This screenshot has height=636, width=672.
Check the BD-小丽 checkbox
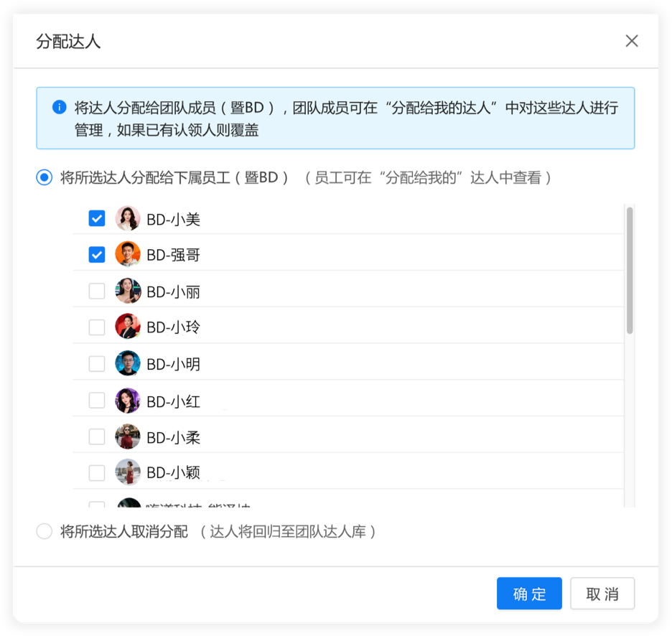tap(97, 291)
